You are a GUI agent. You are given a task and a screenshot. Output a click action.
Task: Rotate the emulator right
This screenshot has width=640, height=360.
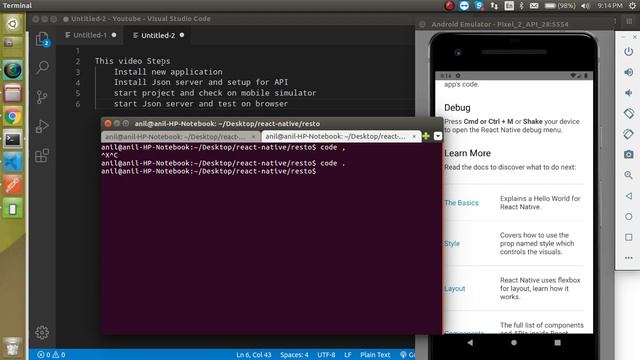click(x=629, y=134)
